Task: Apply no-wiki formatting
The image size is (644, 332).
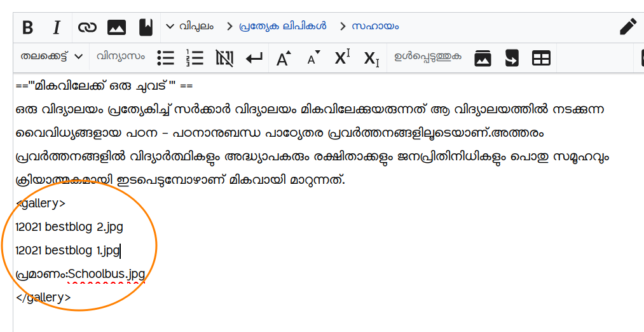Action: [224, 58]
